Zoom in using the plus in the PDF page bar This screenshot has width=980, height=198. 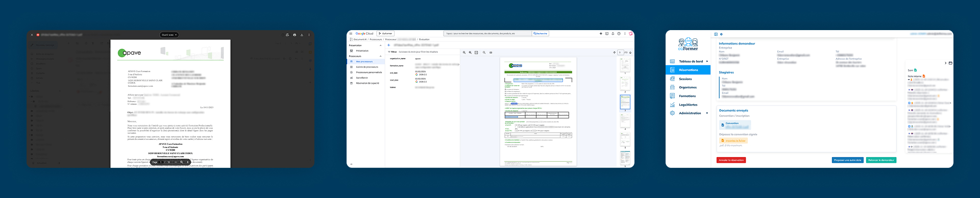(x=187, y=162)
